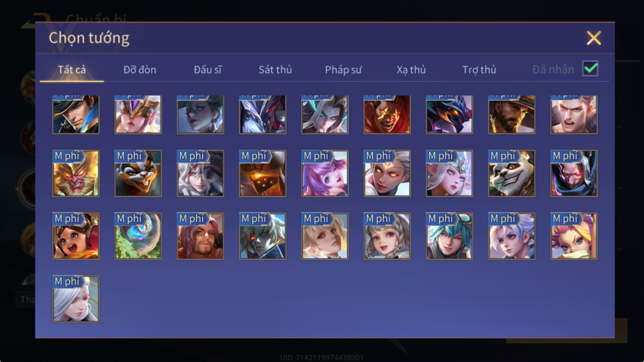Close the Chọn tướng dialog
644x362 pixels.
tap(594, 38)
